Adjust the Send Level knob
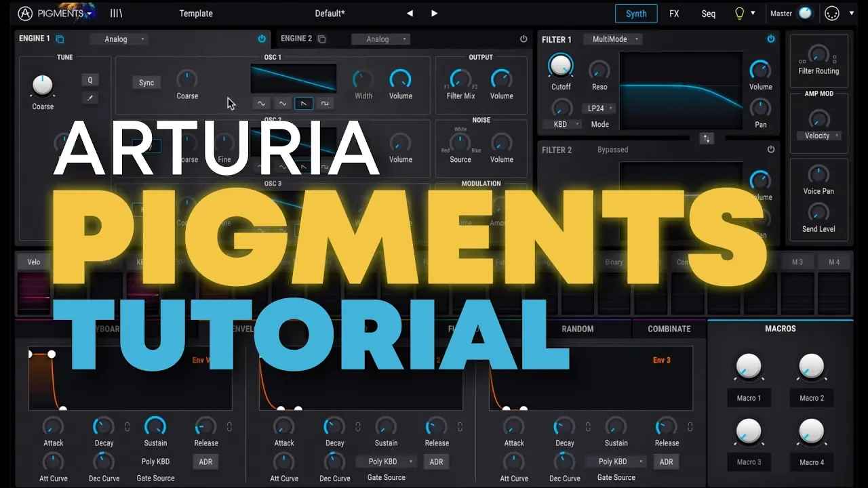This screenshot has width=868, height=488. (x=818, y=213)
